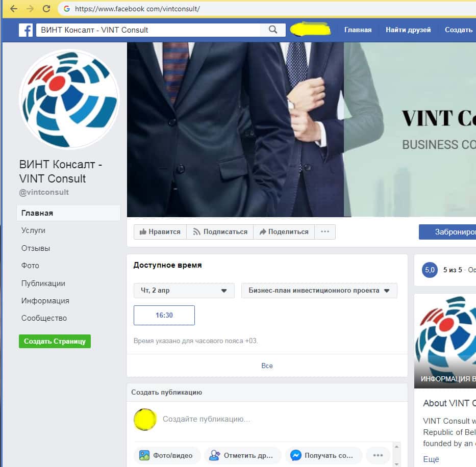Click the Отметить друзей tag icon
476x467 pixels.
click(x=215, y=455)
